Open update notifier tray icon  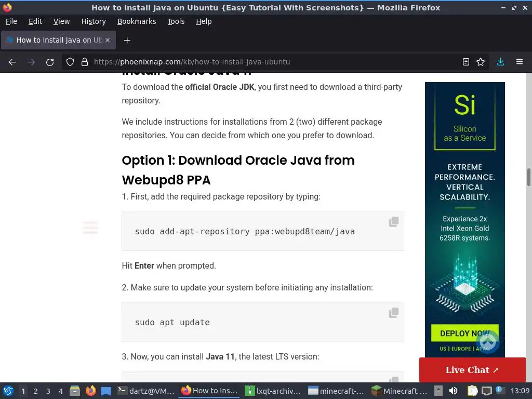click(x=500, y=390)
